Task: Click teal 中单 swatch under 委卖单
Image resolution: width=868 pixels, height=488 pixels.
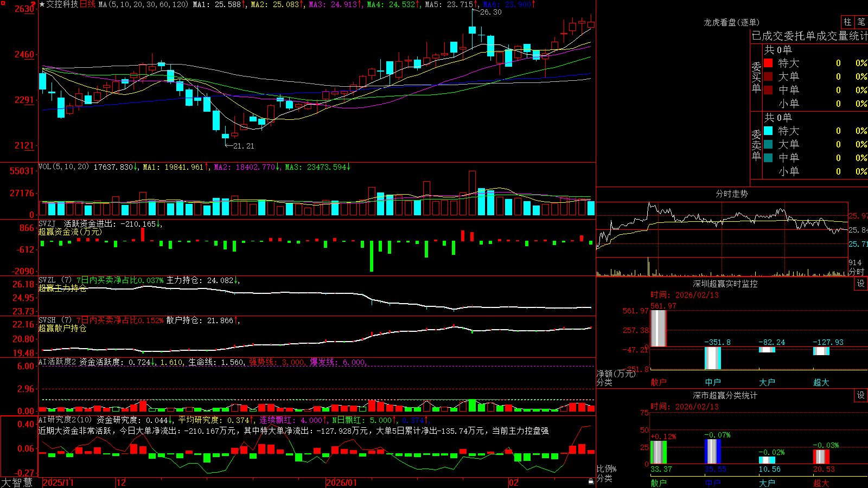Action: pyautogui.click(x=768, y=158)
